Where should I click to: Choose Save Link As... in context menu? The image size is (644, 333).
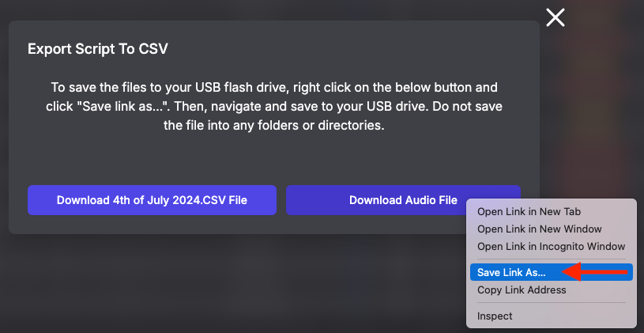511,272
